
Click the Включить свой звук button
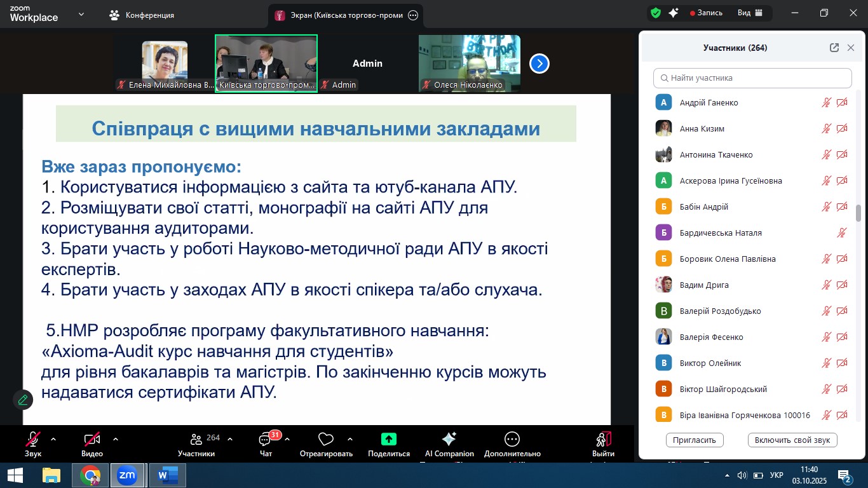(x=792, y=440)
